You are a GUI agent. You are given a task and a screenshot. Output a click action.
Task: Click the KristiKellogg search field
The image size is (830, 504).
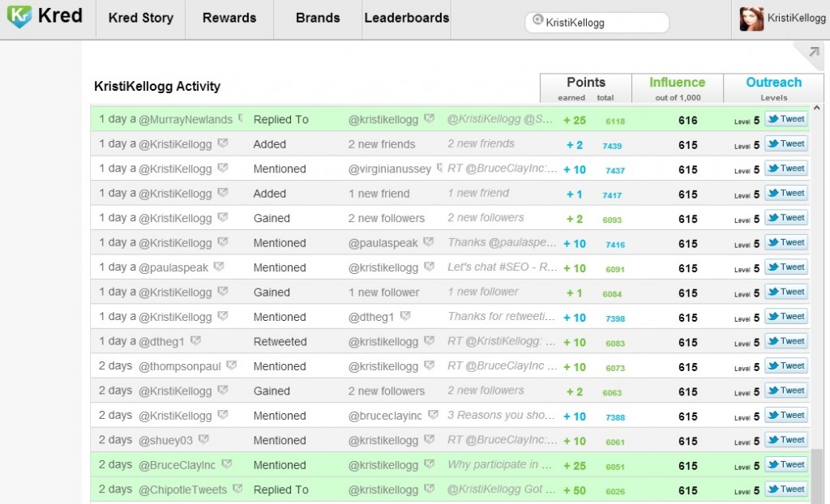click(x=597, y=22)
